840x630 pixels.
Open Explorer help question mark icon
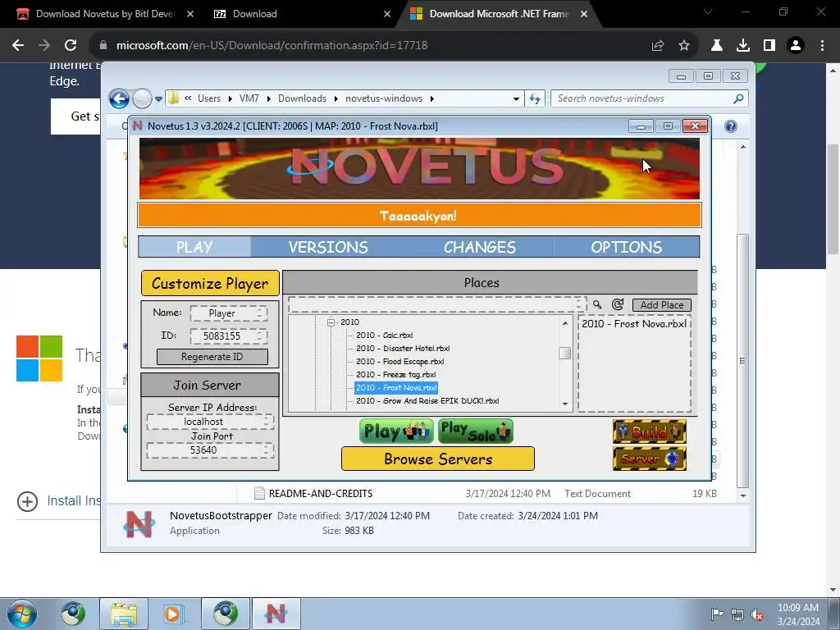pos(731,126)
